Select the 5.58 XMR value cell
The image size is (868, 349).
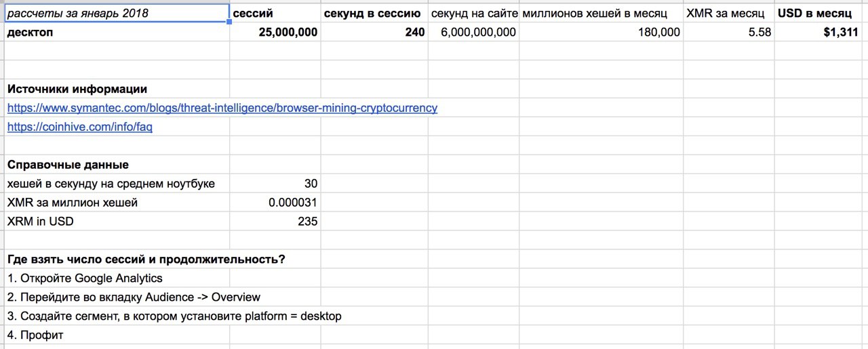click(729, 32)
